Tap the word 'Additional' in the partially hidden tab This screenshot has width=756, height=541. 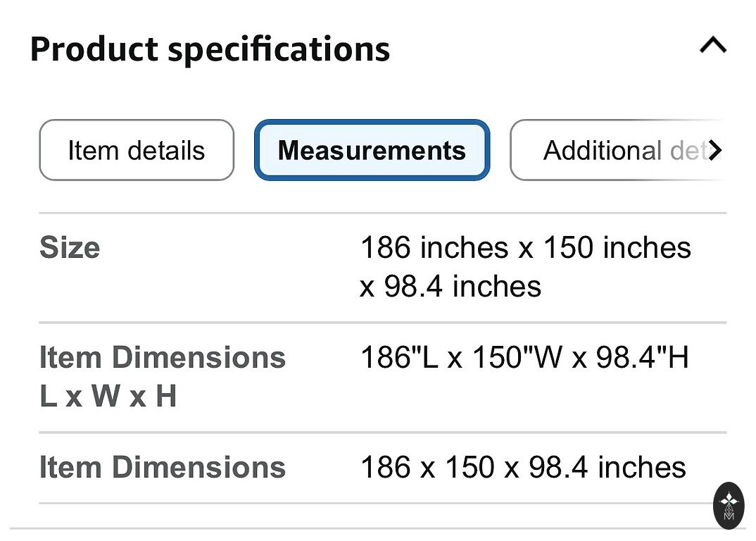(603, 150)
